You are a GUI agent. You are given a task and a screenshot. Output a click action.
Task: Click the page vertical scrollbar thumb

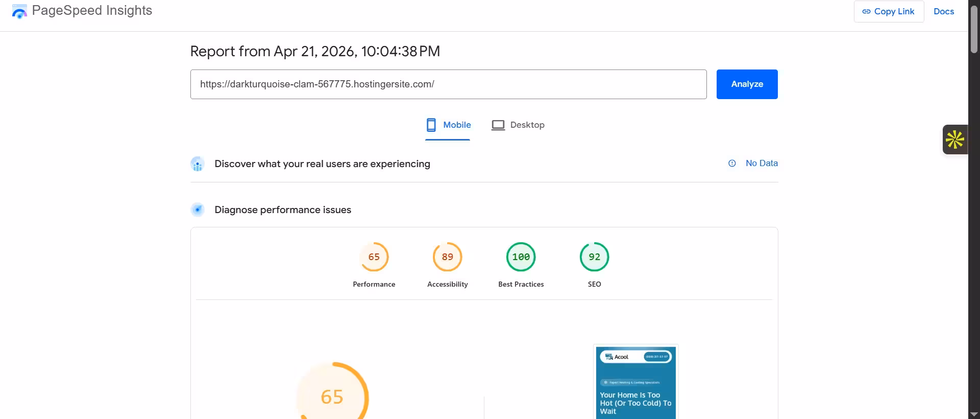pos(974,29)
